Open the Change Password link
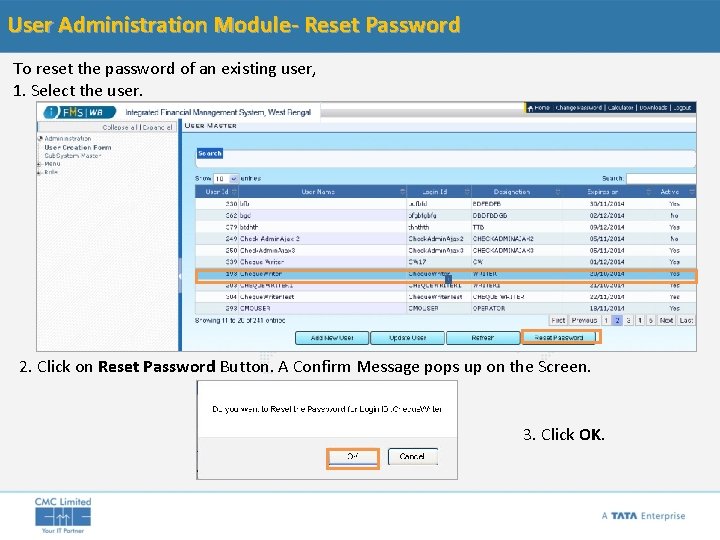Image resolution: width=720 pixels, height=540 pixels. 579,108
